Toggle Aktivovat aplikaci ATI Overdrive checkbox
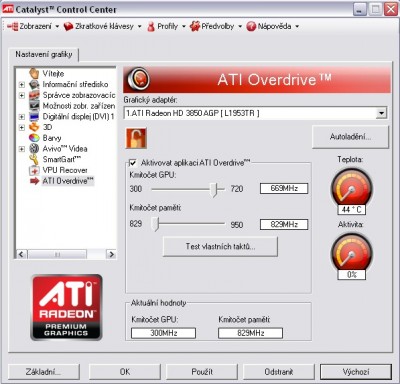This screenshot has width=400, height=384. pyautogui.click(x=133, y=163)
